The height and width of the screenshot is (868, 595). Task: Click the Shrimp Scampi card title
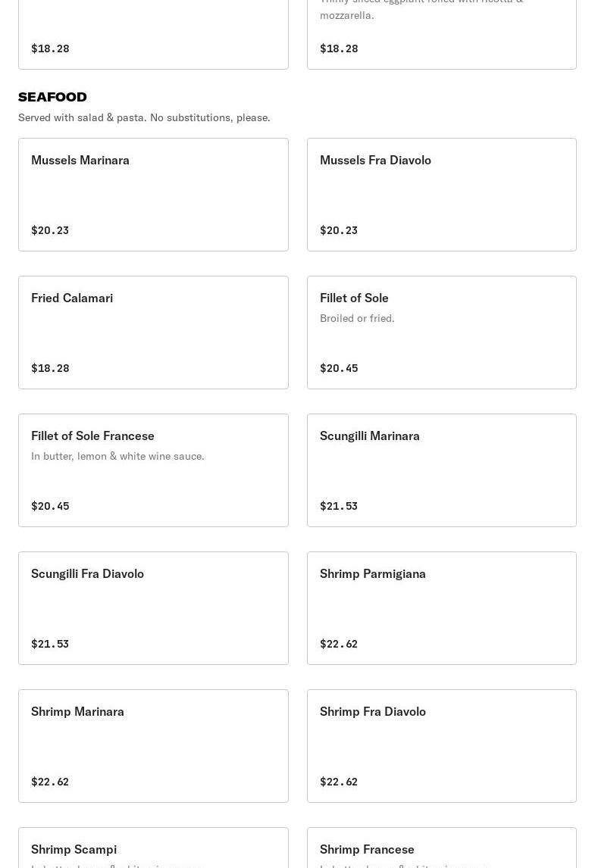click(x=74, y=849)
